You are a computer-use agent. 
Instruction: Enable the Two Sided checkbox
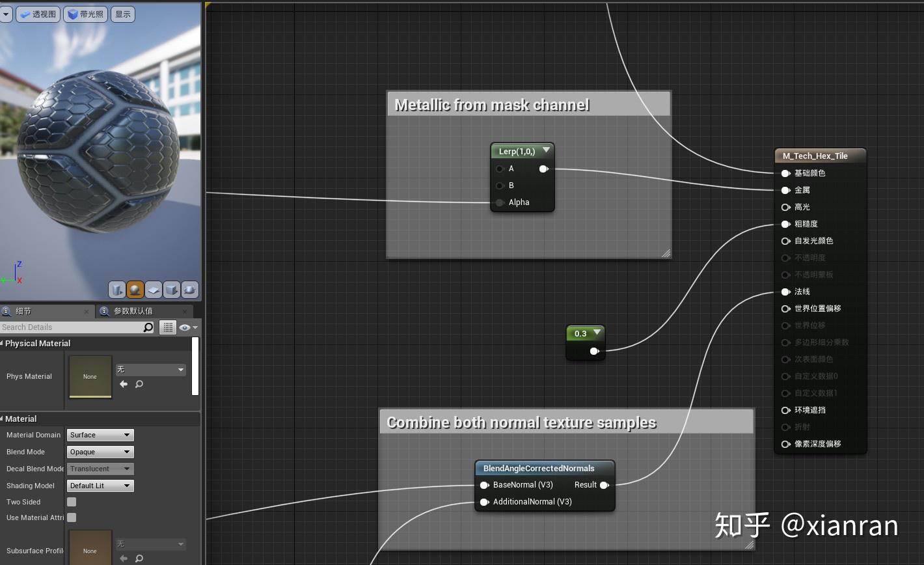pos(70,502)
